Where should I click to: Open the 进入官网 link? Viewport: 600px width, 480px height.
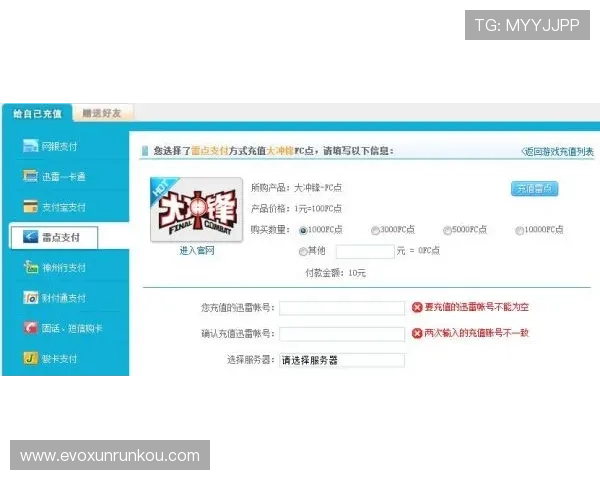[197, 251]
